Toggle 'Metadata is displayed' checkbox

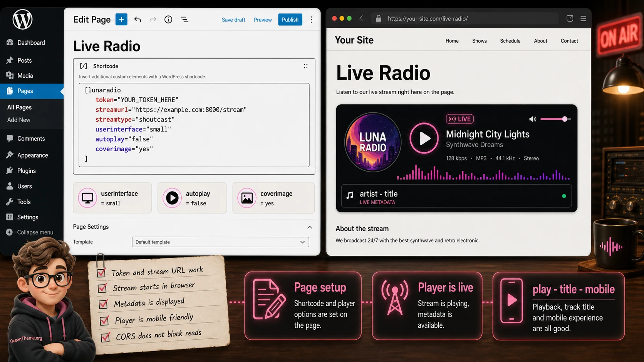[x=103, y=304]
